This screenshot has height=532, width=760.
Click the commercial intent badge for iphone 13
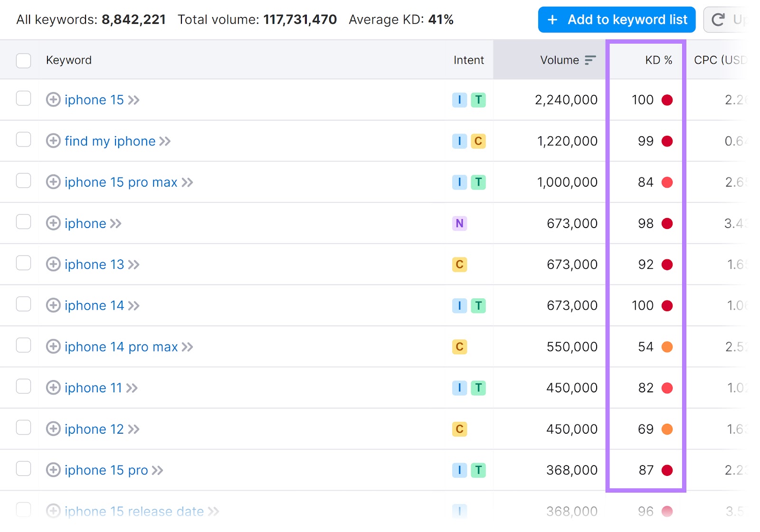click(459, 265)
